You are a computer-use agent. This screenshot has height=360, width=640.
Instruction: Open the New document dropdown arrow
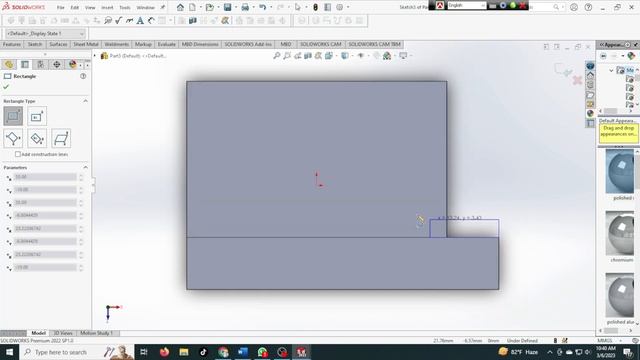200,7
